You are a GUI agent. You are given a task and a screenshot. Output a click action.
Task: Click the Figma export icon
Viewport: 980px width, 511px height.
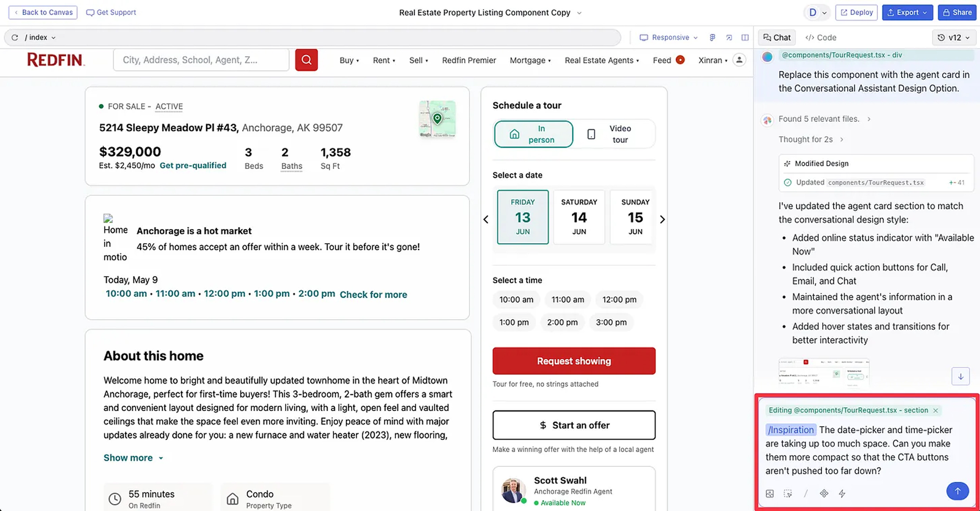coord(712,37)
